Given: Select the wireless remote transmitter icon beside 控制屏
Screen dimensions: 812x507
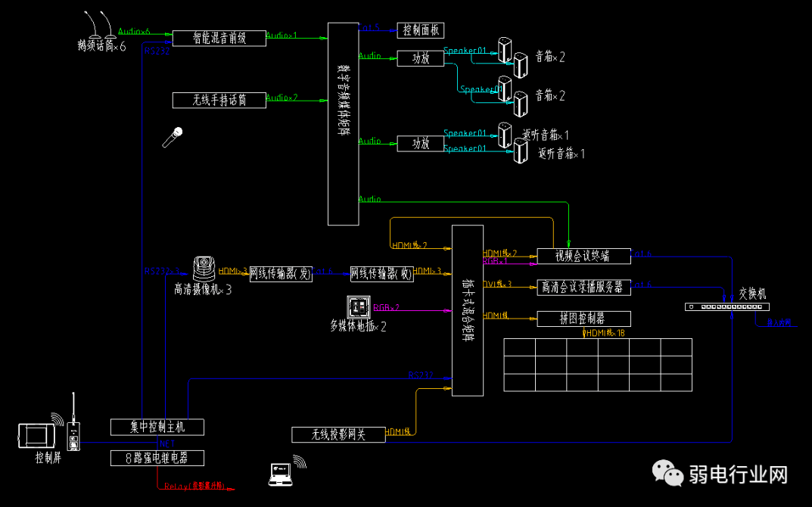Looking at the screenshot, I should click(73, 432).
